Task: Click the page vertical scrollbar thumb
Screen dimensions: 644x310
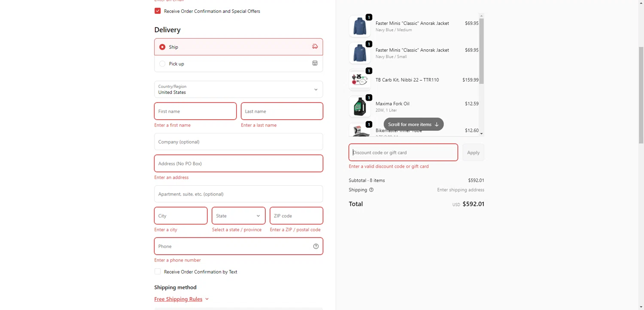Action: pos(641,95)
